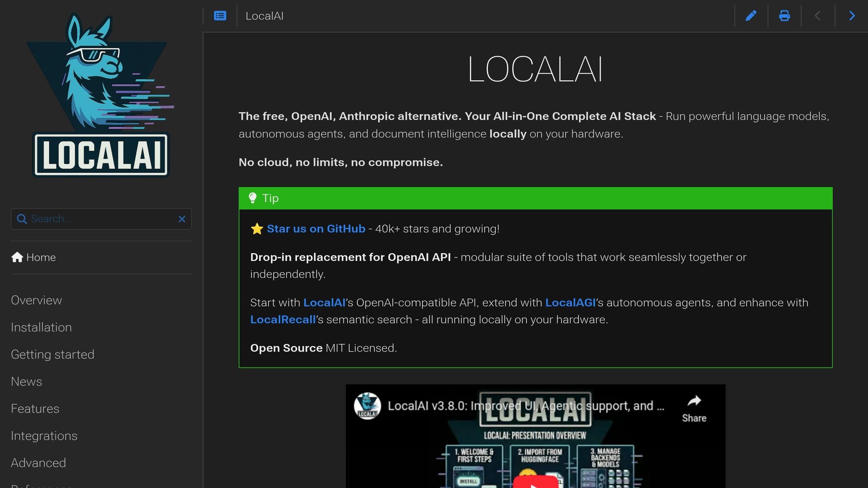Expand the Advanced sidebar section
The height and width of the screenshot is (488, 868).
coord(38,463)
